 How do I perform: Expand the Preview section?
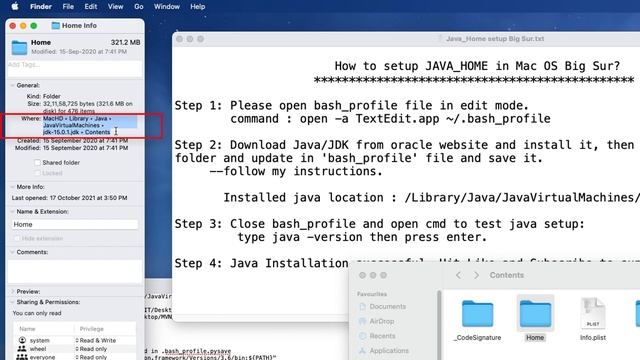pyautogui.click(x=12, y=291)
